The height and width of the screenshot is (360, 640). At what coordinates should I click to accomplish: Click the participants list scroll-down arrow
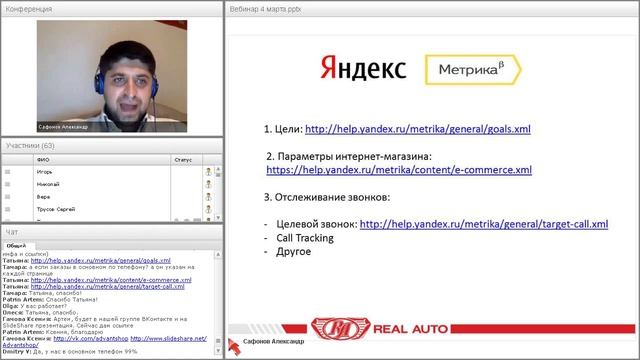[218, 218]
